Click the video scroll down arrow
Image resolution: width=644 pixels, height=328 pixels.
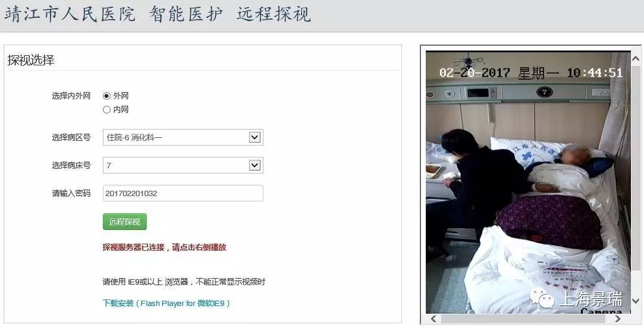635,301
